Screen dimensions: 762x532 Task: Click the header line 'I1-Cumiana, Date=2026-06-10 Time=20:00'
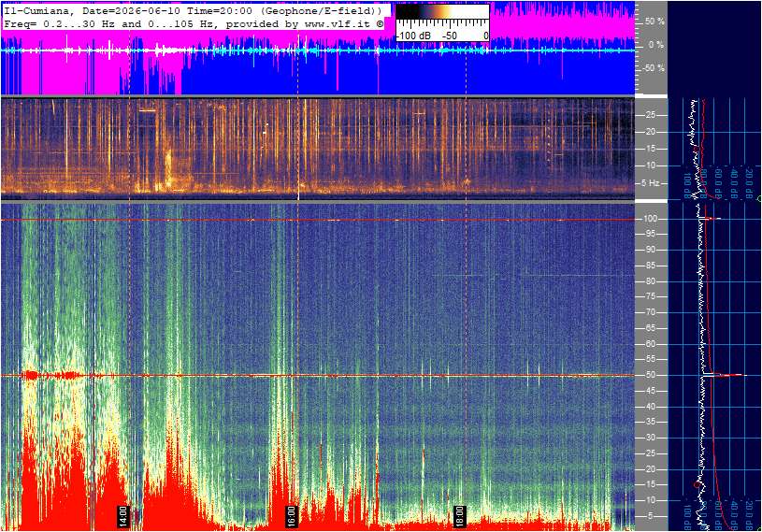point(130,10)
